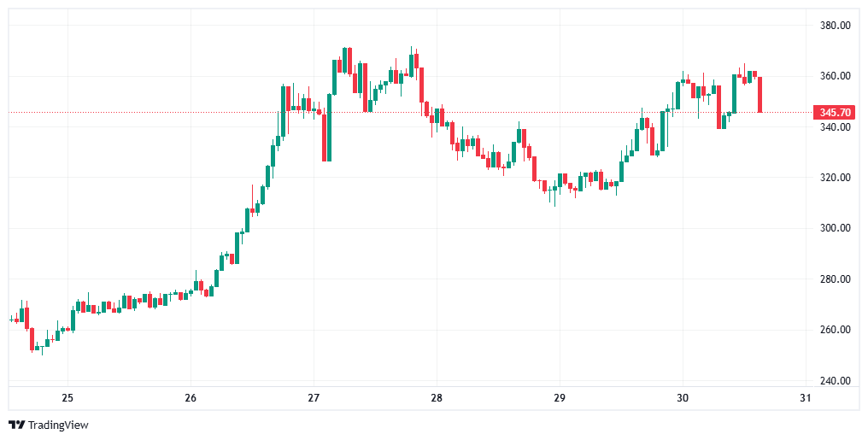The width and height of the screenshot is (868, 440).
Task: Select date 26 on the time axis
Action: pyautogui.click(x=191, y=398)
